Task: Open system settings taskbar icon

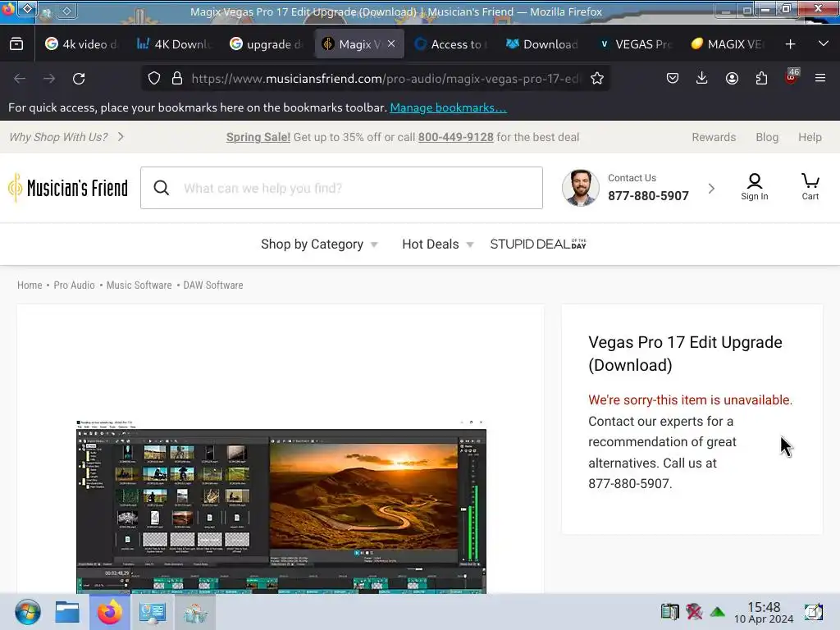Action: point(152,612)
